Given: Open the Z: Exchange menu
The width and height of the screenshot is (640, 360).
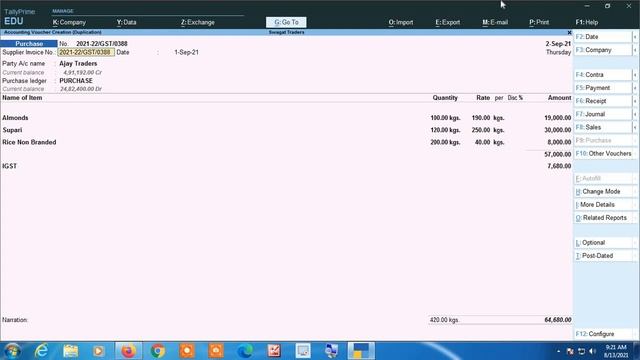Looking at the screenshot, I should [x=198, y=22].
